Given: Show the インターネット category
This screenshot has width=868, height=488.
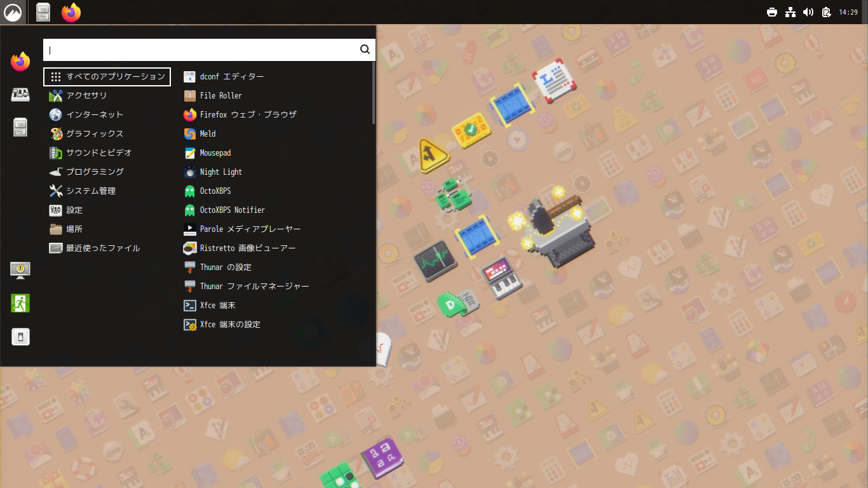Looking at the screenshot, I should click(x=107, y=114).
